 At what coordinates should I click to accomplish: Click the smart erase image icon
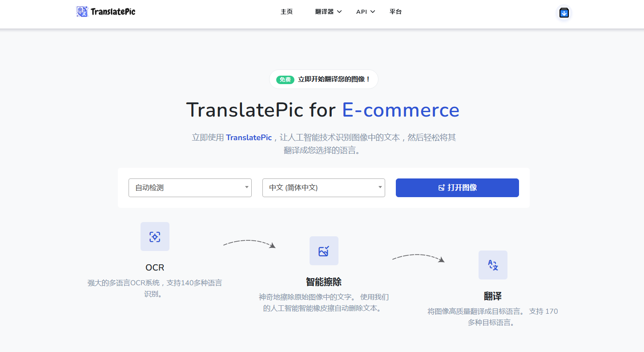(x=324, y=251)
